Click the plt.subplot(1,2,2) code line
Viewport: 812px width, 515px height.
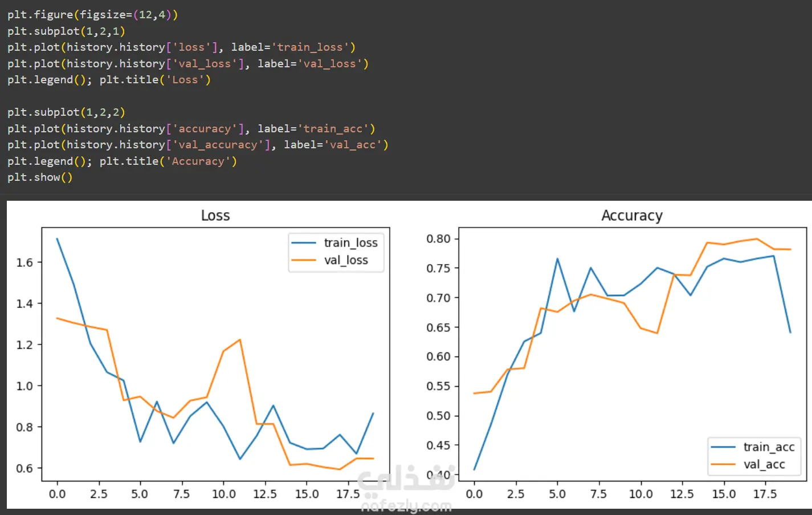(x=66, y=112)
